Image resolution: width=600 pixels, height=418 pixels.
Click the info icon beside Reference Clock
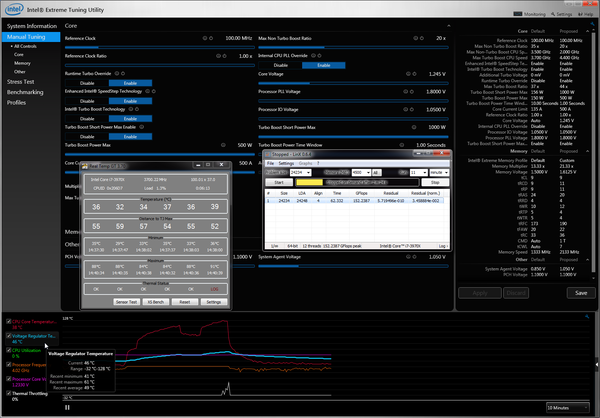pyautogui.click(x=205, y=38)
